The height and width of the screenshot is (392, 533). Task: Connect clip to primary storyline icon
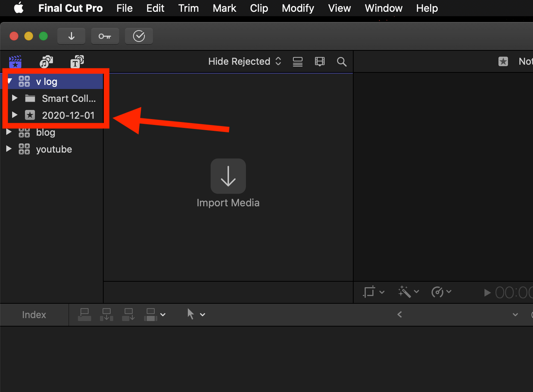[x=85, y=315]
